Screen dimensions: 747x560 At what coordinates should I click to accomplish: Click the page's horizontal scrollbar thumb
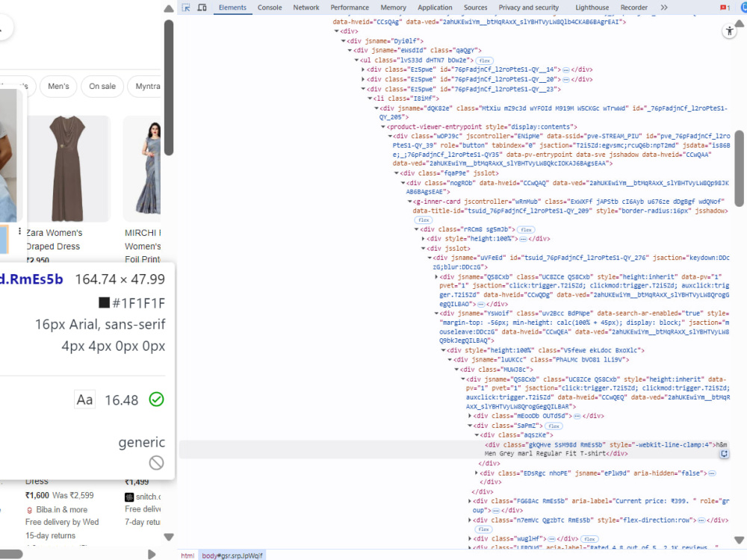[x=11, y=554]
